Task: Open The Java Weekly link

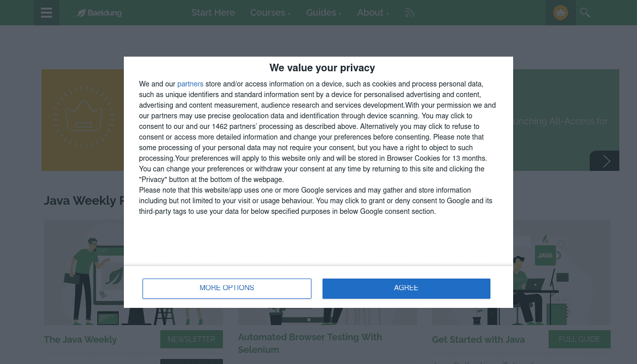Action: coord(80,340)
